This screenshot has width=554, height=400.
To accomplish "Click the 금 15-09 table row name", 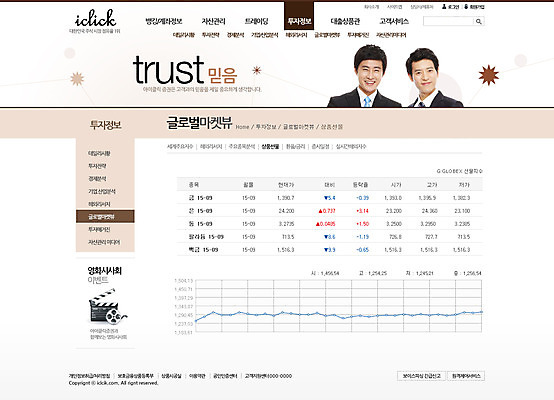I will tap(200, 198).
